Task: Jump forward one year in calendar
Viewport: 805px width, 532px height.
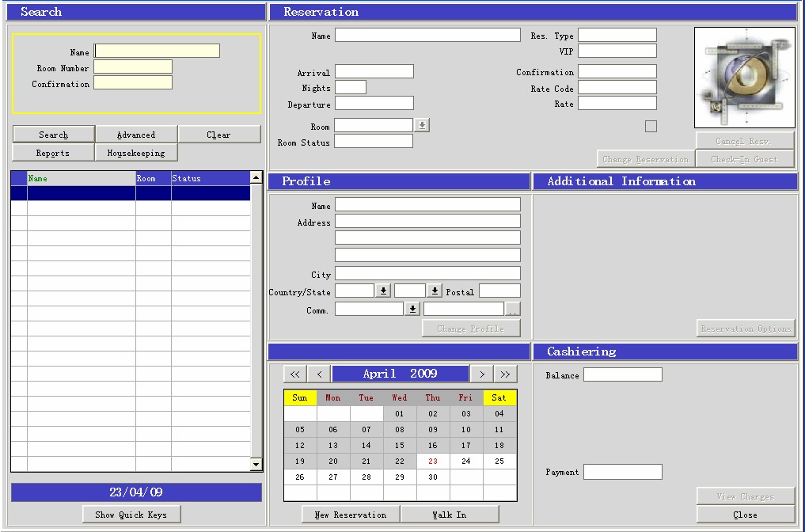Action: tap(505, 374)
